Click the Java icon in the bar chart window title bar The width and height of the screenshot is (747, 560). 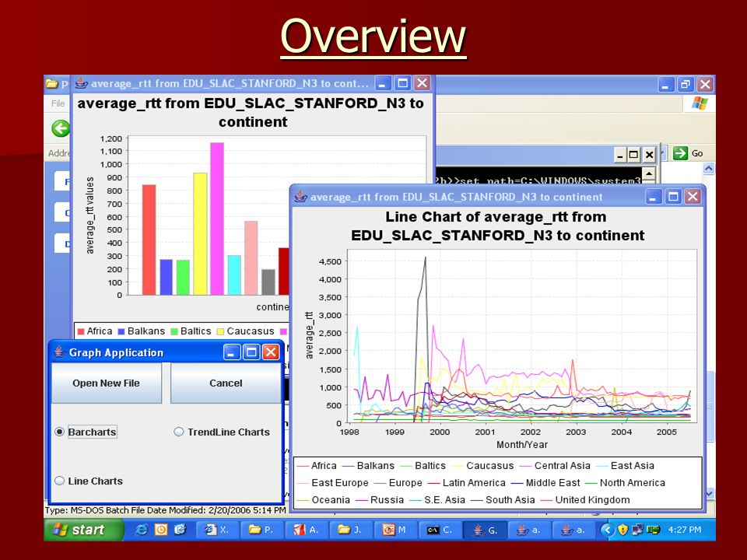(82, 83)
